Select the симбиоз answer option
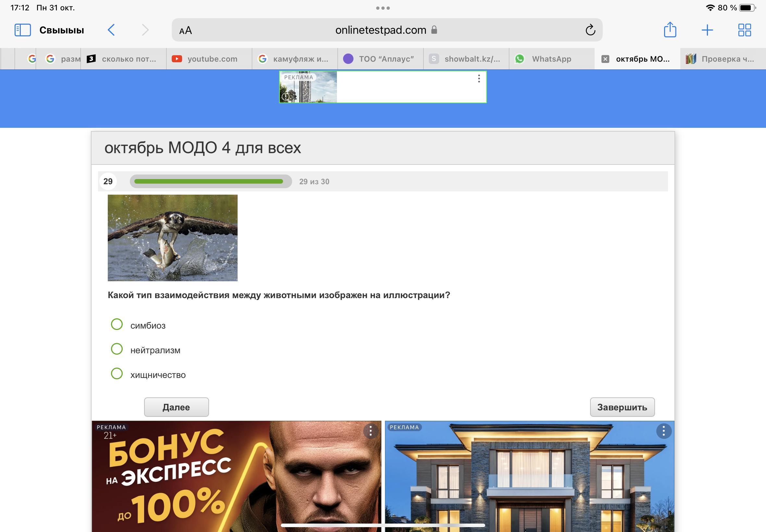 [117, 324]
